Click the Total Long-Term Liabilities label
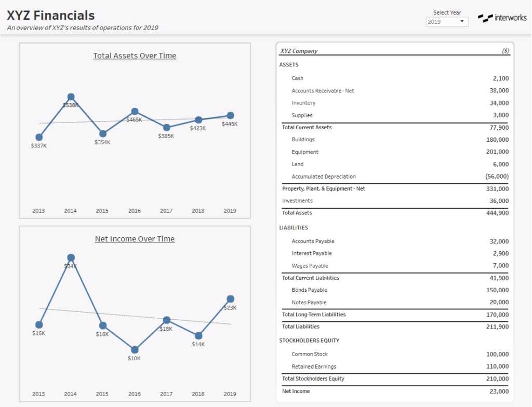The height and width of the screenshot is (407, 532). (x=314, y=315)
